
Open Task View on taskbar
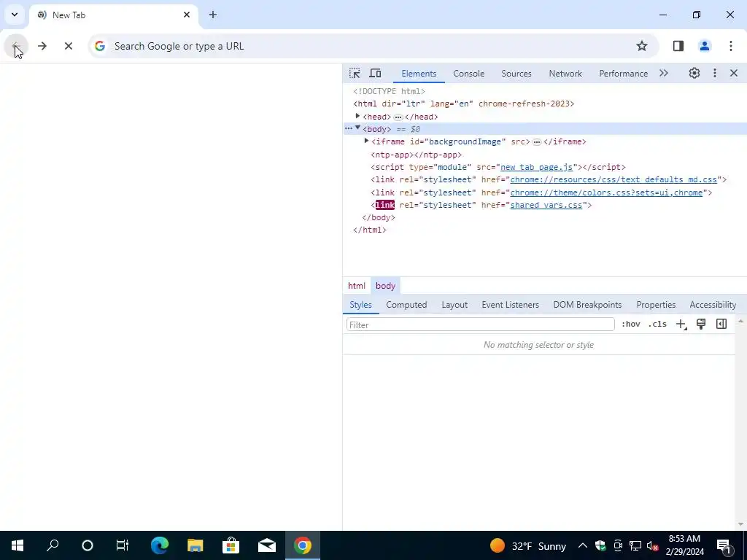[123, 545]
